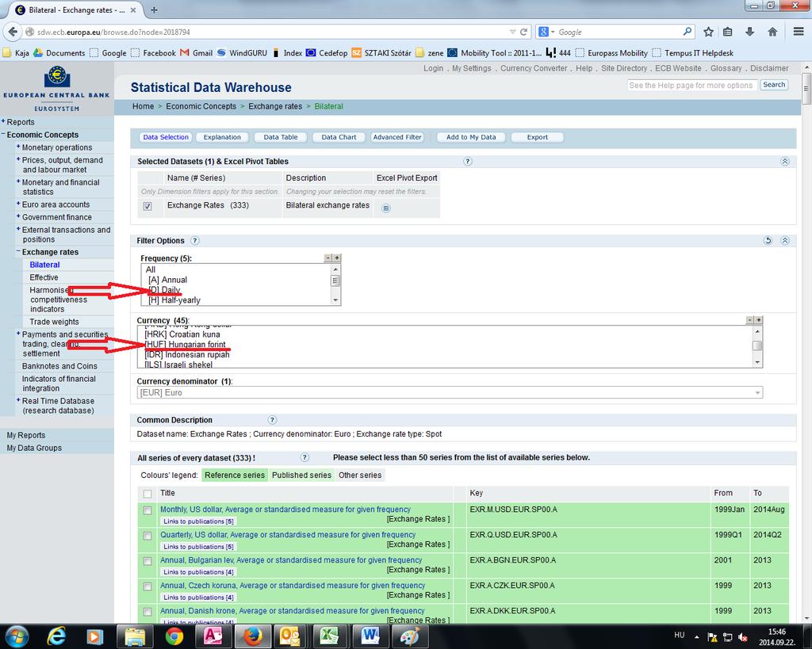Expand the Currency list with plus button
812x649 pixels.
coord(758,320)
